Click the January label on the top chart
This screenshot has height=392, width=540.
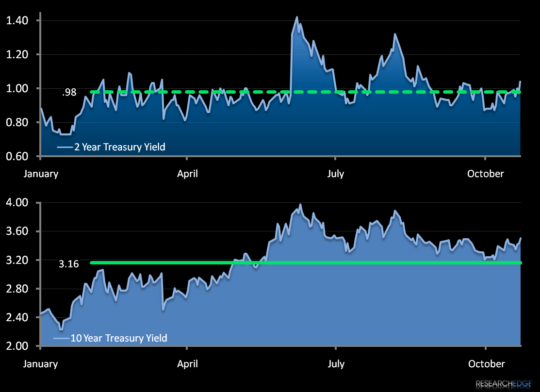(x=41, y=173)
